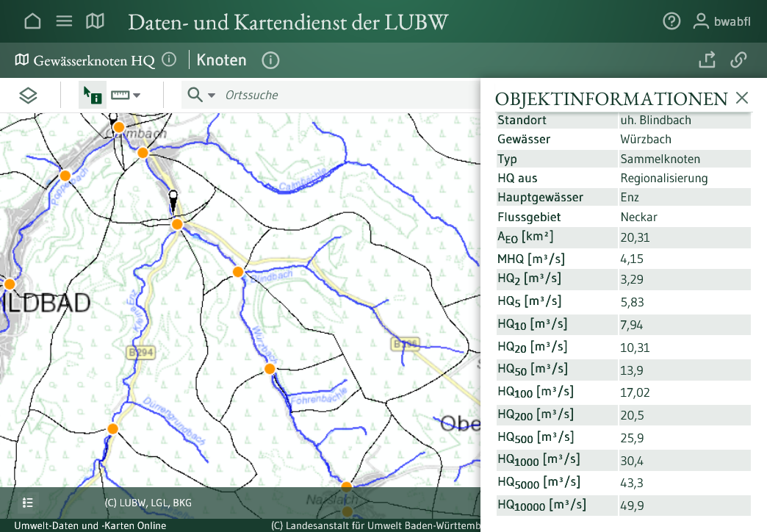Open the home page icon
Screen dimensions: 767x532
tap(33, 21)
